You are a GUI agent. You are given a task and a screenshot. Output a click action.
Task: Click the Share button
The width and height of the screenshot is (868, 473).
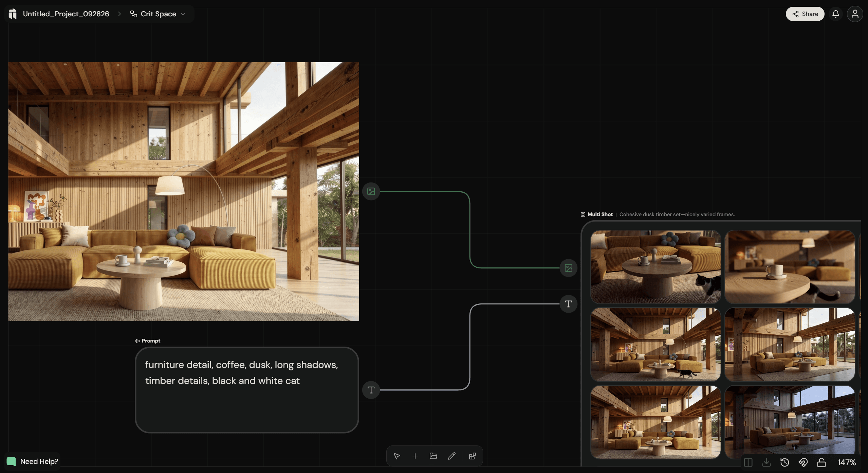pyautogui.click(x=805, y=14)
